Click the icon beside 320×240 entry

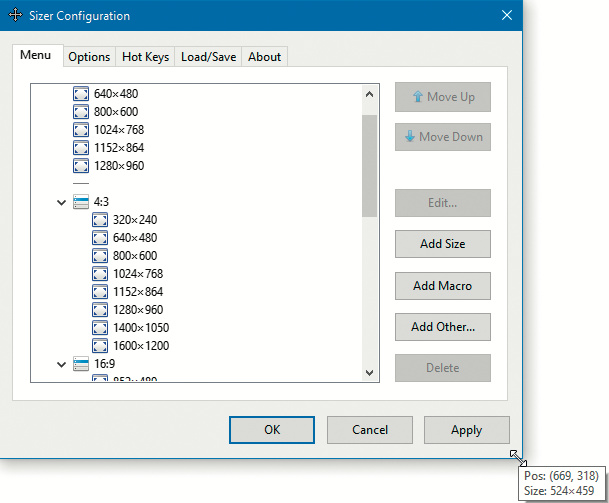[x=100, y=220]
